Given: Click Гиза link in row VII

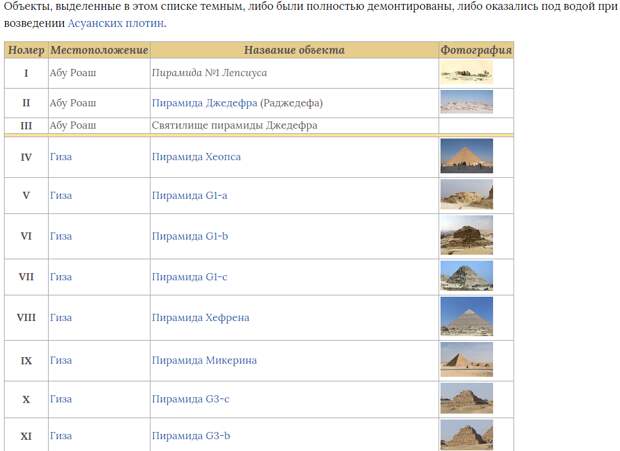Looking at the screenshot, I should 61,277.
